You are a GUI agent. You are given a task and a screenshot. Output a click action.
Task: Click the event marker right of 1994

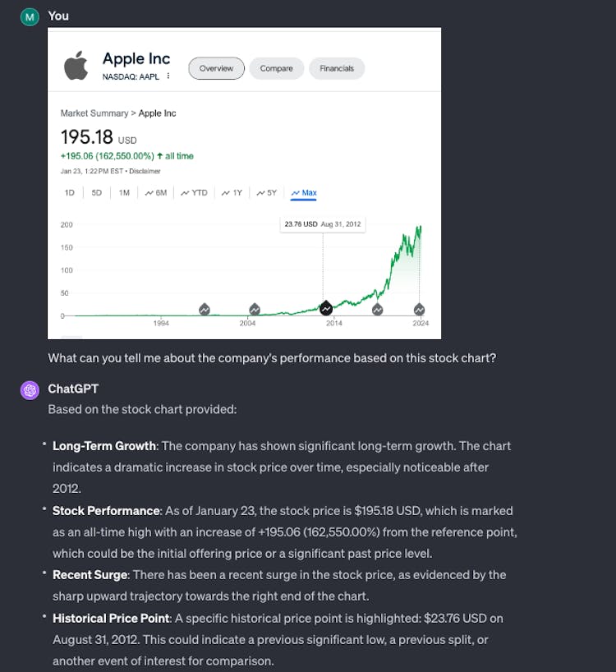click(x=205, y=309)
